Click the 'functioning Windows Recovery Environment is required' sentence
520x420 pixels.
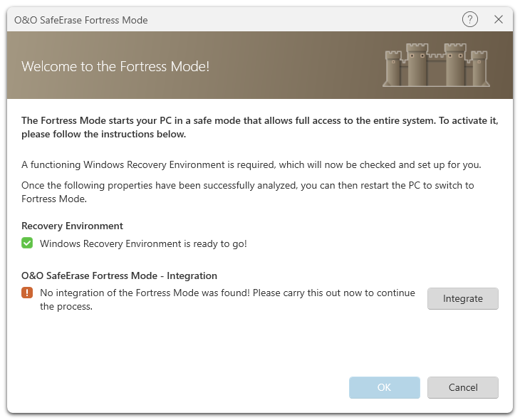251,164
